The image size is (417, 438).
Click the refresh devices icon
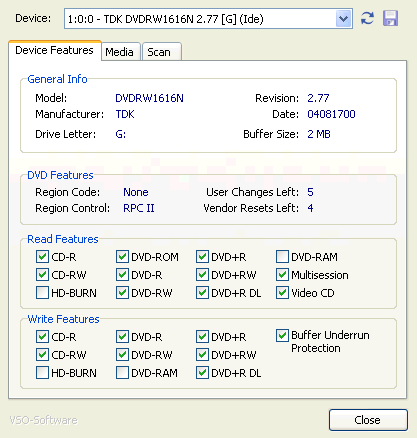pyautogui.click(x=367, y=18)
